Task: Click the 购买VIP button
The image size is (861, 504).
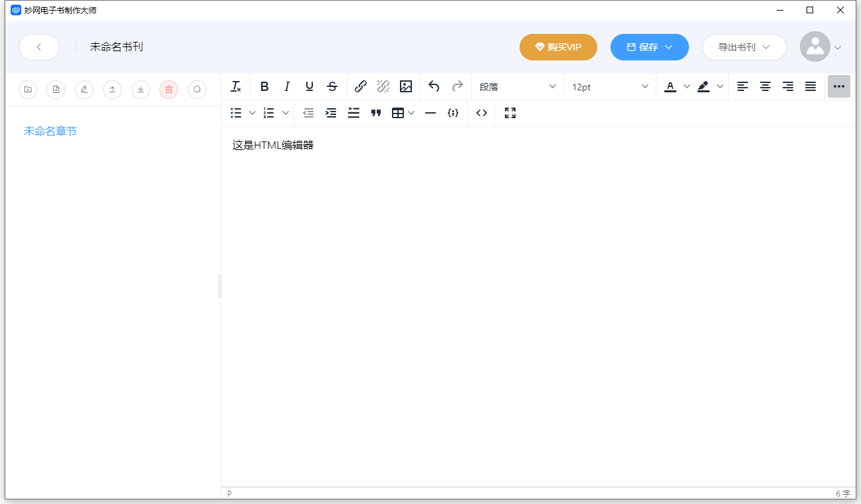Action: click(x=558, y=47)
